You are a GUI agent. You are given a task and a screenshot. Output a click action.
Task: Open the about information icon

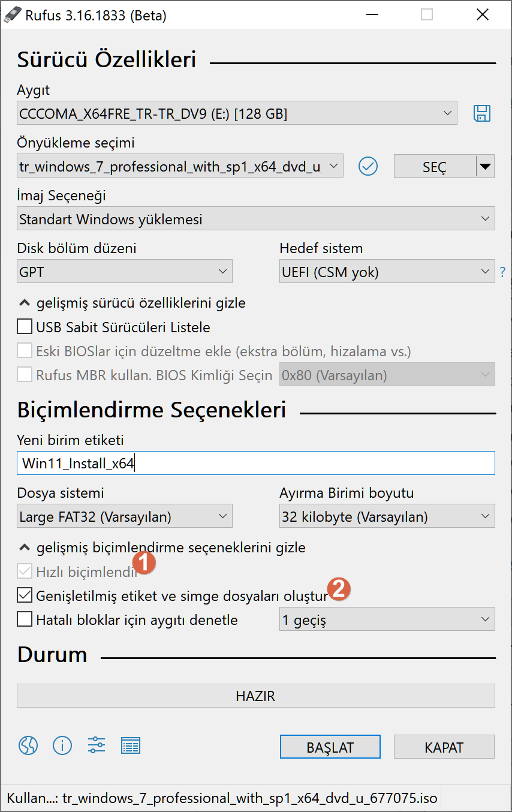[x=62, y=745]
